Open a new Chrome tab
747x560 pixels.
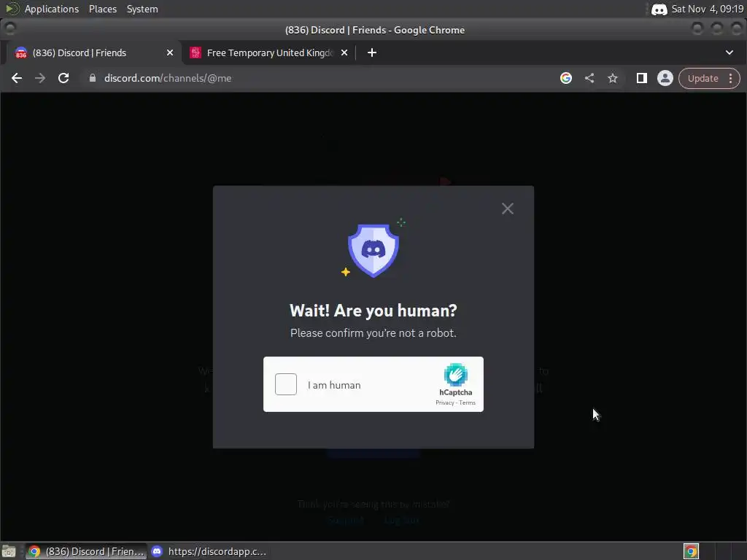[x=372, y=52]
